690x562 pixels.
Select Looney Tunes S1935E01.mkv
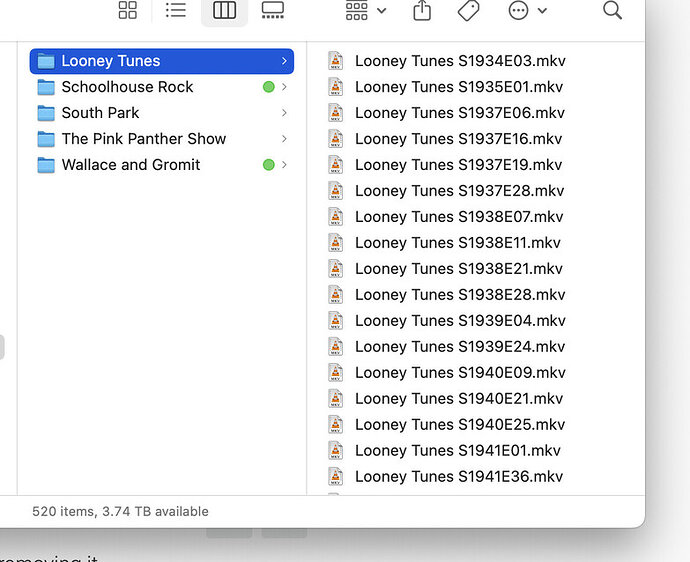click(445, 87)
